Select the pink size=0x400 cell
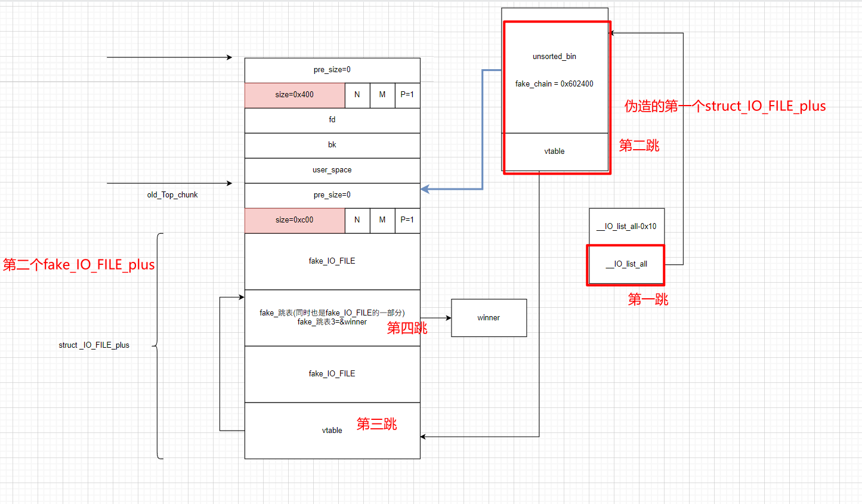The width and height of the screenshot is (862, 504). (294, 95)
